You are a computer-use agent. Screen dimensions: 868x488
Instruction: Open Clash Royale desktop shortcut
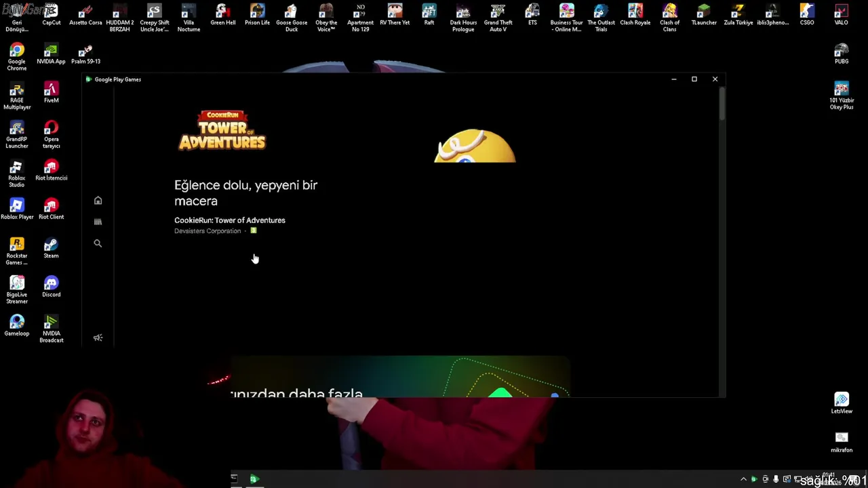pos(635,15)
